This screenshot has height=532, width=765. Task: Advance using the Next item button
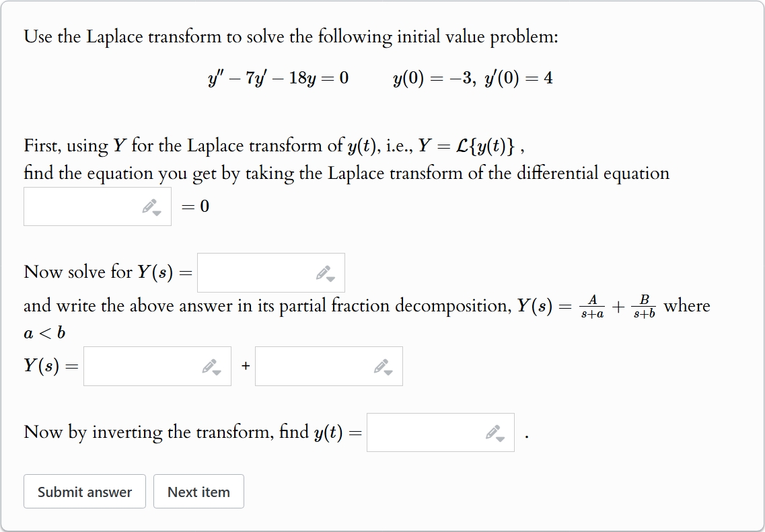click(x=198, y=491)
